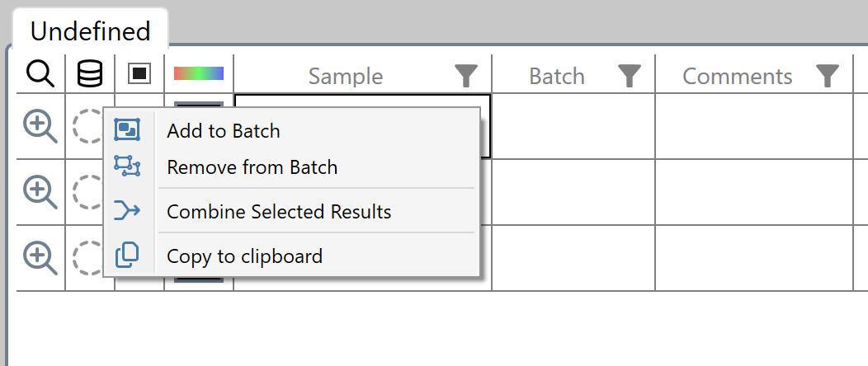Open the Batch column filter
The height and width of the screenshot is (366, 868).
(x=630, y=77)
